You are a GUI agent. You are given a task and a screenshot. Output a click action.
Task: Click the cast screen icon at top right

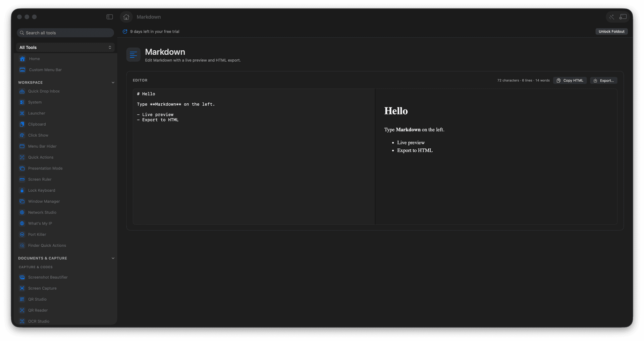pos(623,17)
